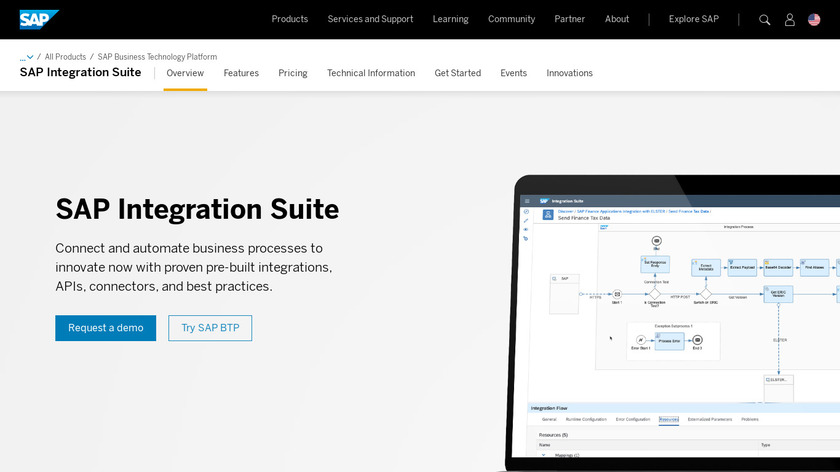Screen dimensions: 840x472
Task: Go to SAP Business Technology Platform breadcrumb
Action: tap(158, 57)
